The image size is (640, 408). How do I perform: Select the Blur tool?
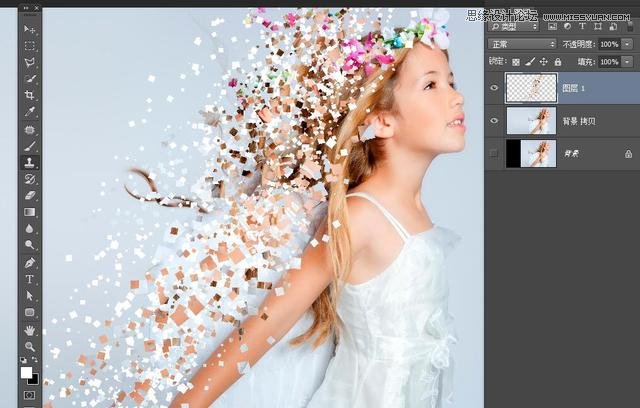tap(29, 228)
